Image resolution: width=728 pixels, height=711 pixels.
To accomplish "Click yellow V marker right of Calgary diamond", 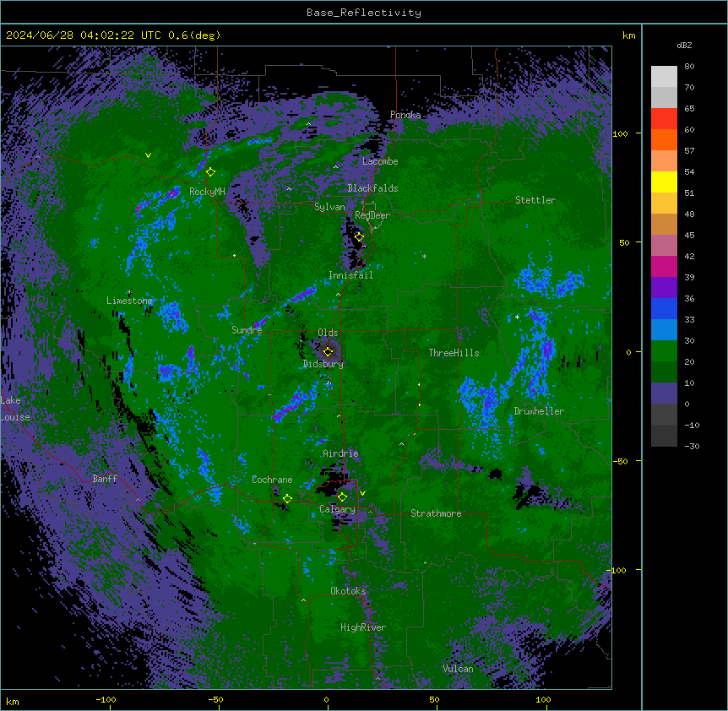I will pos(362,493).
